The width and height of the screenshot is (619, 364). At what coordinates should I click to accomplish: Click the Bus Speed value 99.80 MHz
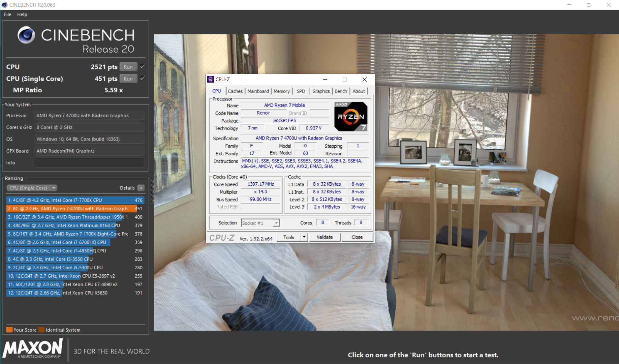tap(260, 199)
